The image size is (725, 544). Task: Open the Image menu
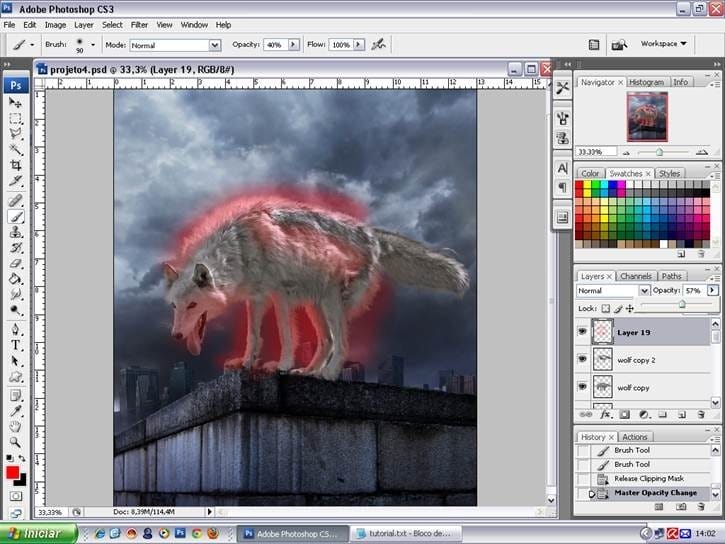tap(55, 25)
